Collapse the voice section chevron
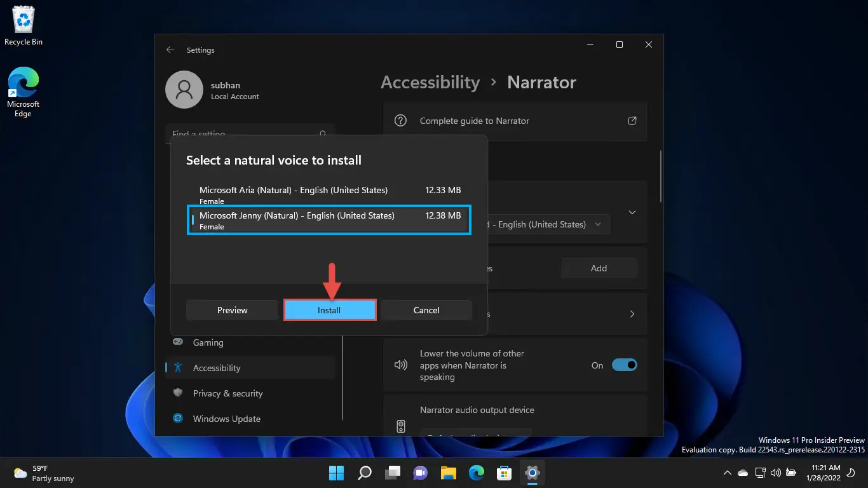Image resolution: width=868 pixels, height=488 pixels. pos(632,212)
